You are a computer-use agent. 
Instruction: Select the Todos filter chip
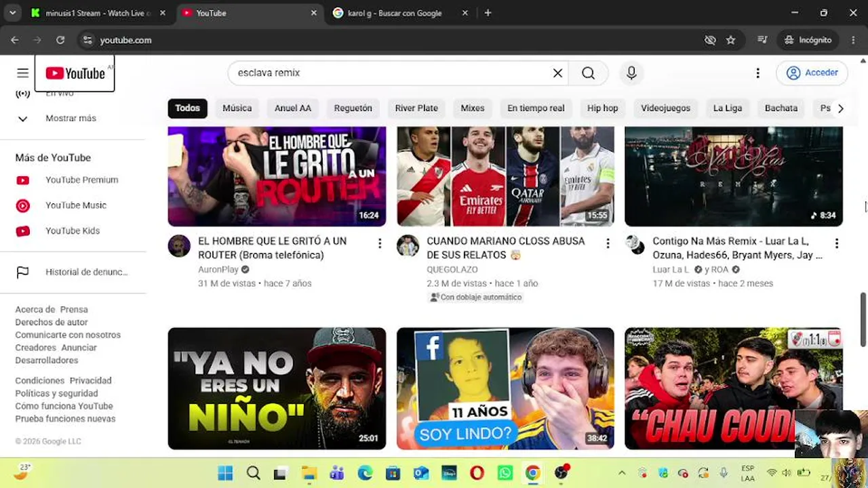coord(188,108)
